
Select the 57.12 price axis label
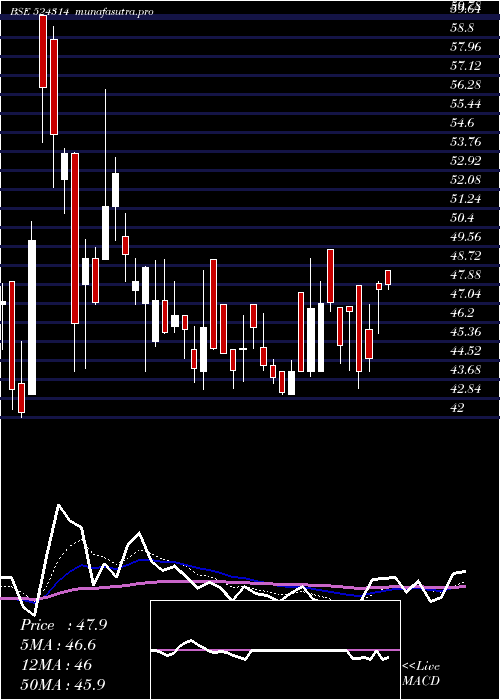coord(466,66)
